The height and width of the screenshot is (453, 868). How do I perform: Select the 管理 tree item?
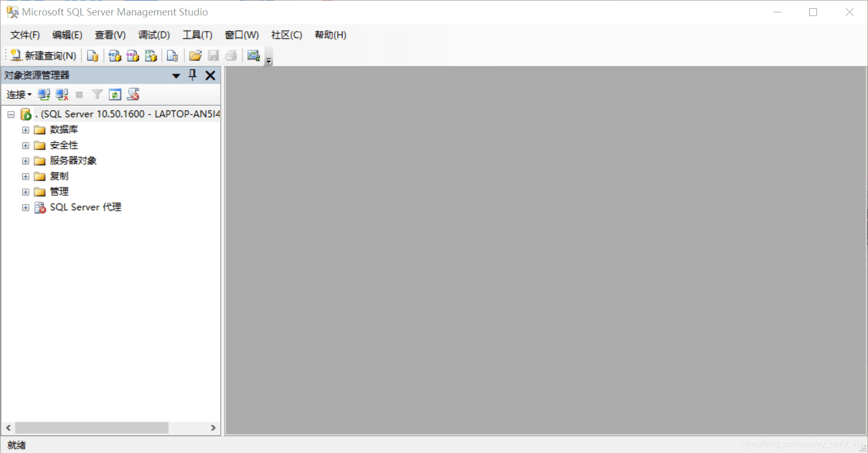[59, 192]
